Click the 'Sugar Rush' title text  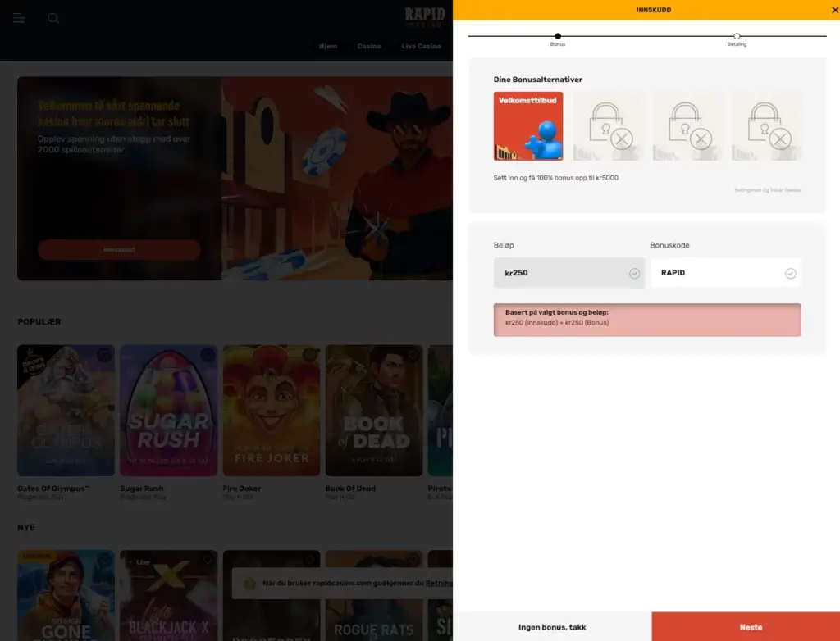click(142, 489)
